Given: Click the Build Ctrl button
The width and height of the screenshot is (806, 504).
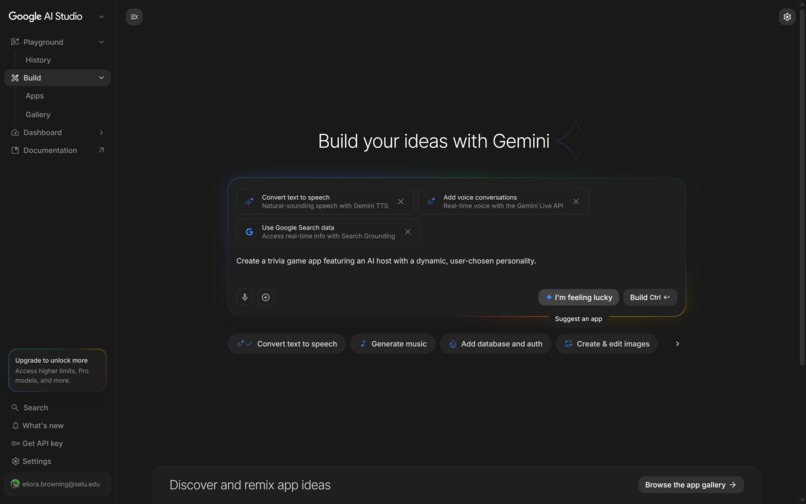Looking at the screenshot, I should [650, 297].
